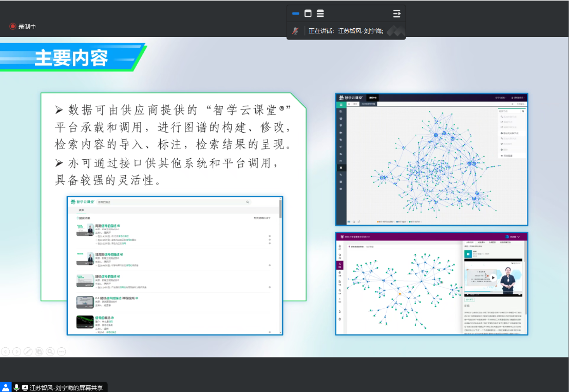Screen dimensions: 569x392
Task: Click the 录制中 recording label
Action: click(x=27, y=27)
